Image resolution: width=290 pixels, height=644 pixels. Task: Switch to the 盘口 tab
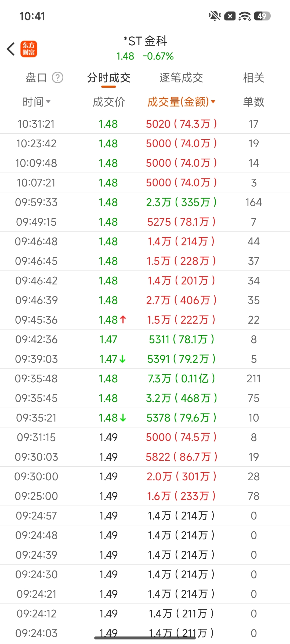click(x=36, y=78)
